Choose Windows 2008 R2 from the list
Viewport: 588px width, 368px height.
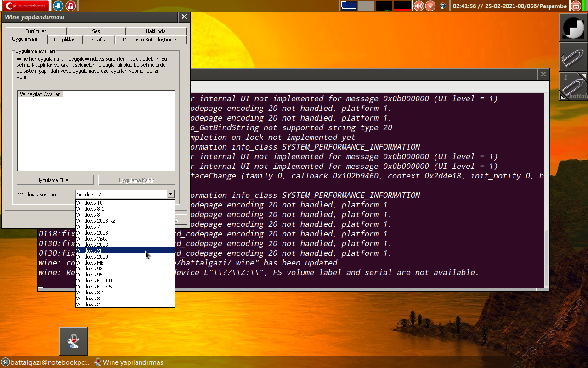pos(125,221)
